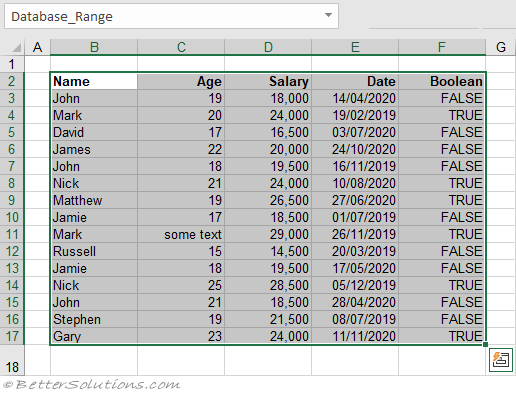Select column G header
Image resolution: width=516 pixels, height=393 pixels.
coord(501,47)
